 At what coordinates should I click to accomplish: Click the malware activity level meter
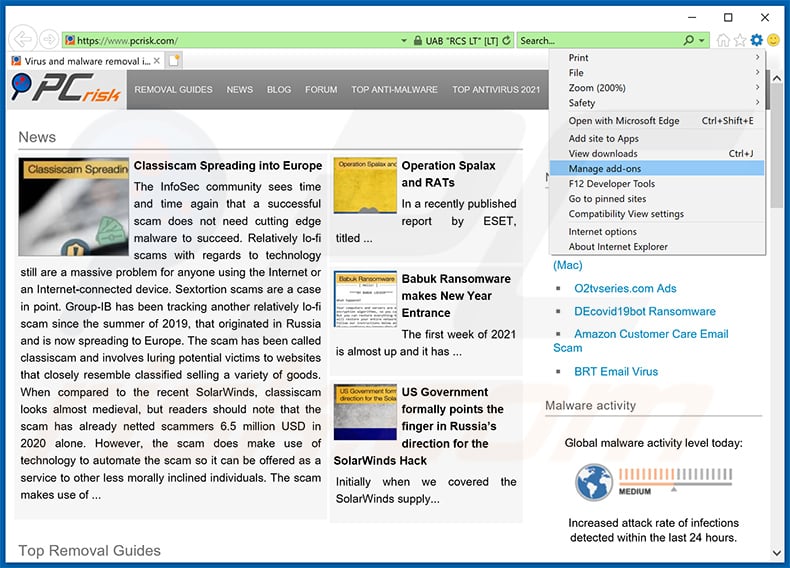[675, 480]
